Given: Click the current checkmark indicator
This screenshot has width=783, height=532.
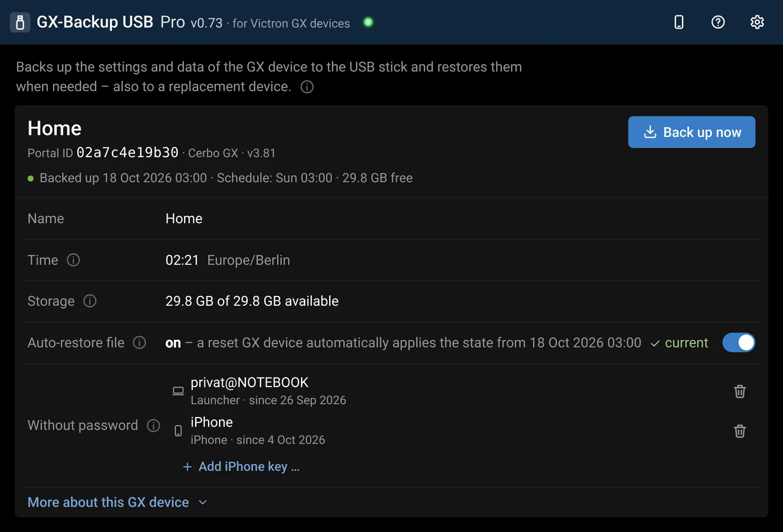Looking at the screenshot, I should (679, 343).
